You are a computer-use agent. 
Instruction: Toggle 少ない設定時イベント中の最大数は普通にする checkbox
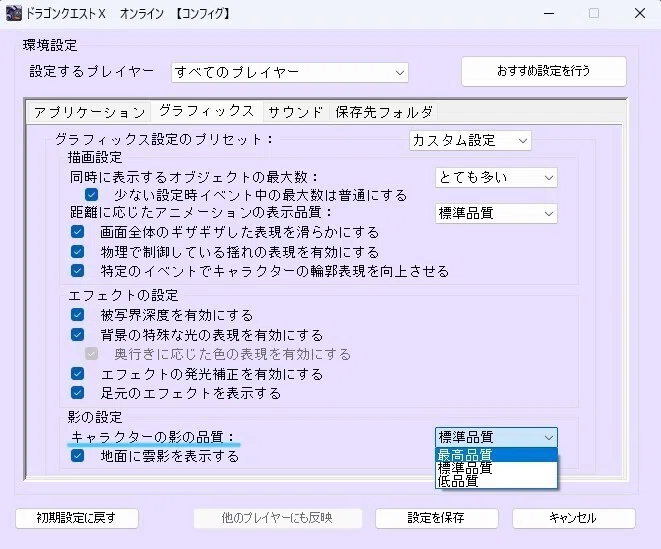pyautogui.click(x=91, y=195)
